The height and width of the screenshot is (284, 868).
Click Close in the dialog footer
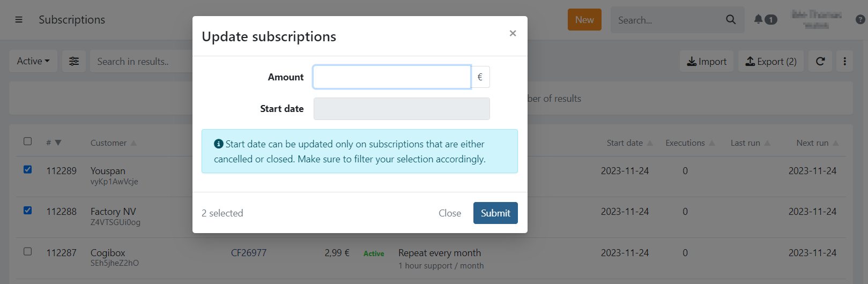coord(450,213)
